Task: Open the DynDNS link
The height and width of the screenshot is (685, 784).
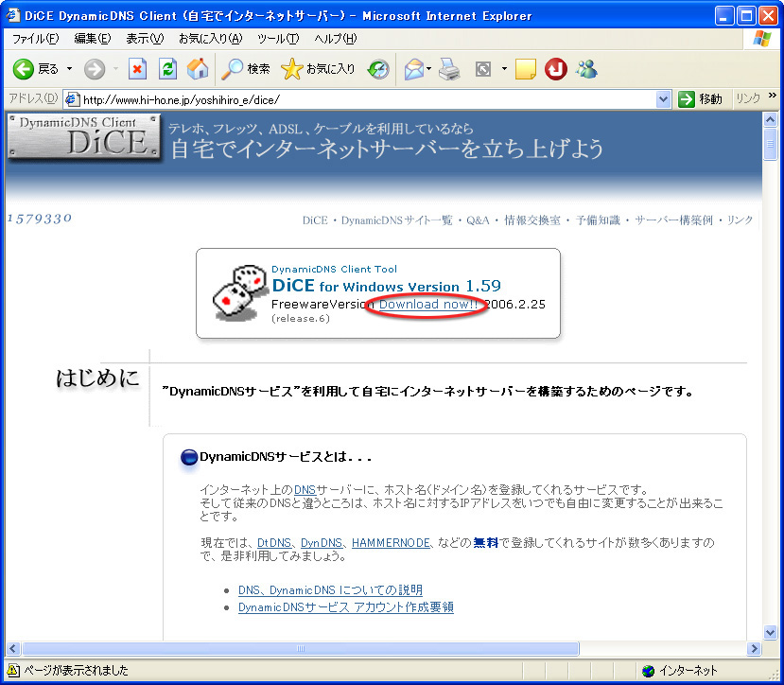Action: [322, 543]
